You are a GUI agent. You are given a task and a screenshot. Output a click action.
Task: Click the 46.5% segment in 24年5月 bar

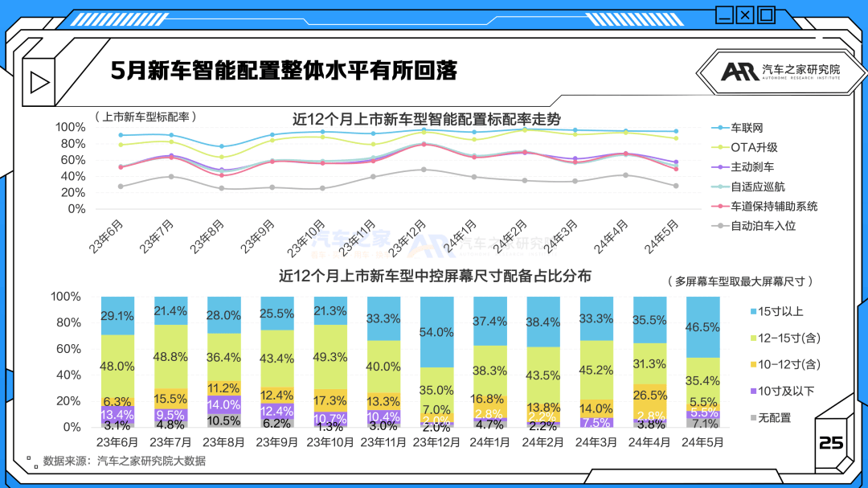pos(702,327)
